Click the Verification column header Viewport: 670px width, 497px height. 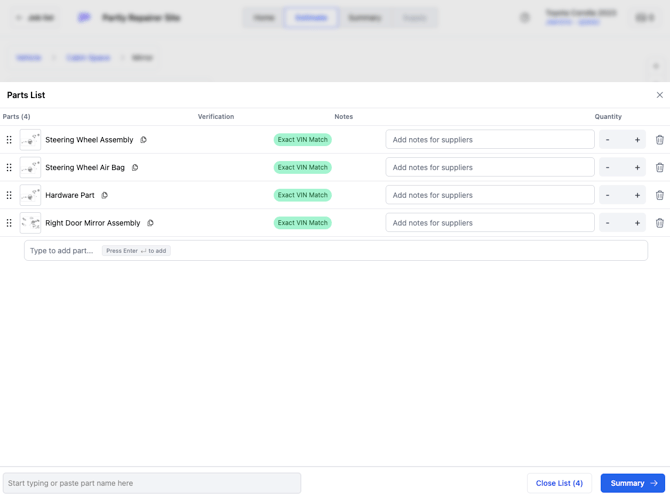click(x=216, y=117)
